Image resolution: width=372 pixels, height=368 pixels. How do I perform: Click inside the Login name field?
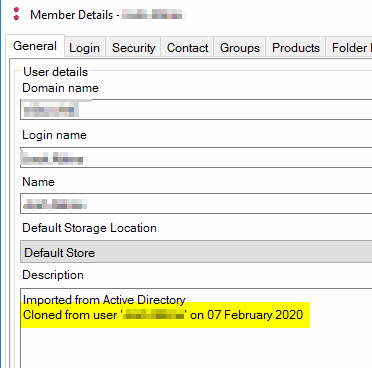point(196,157)
